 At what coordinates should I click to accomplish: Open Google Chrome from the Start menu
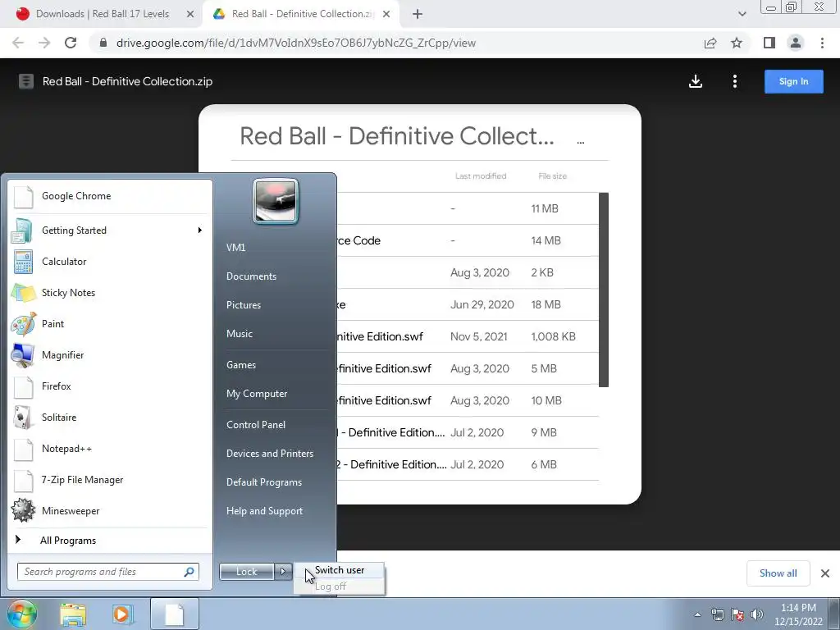[110, 196]
